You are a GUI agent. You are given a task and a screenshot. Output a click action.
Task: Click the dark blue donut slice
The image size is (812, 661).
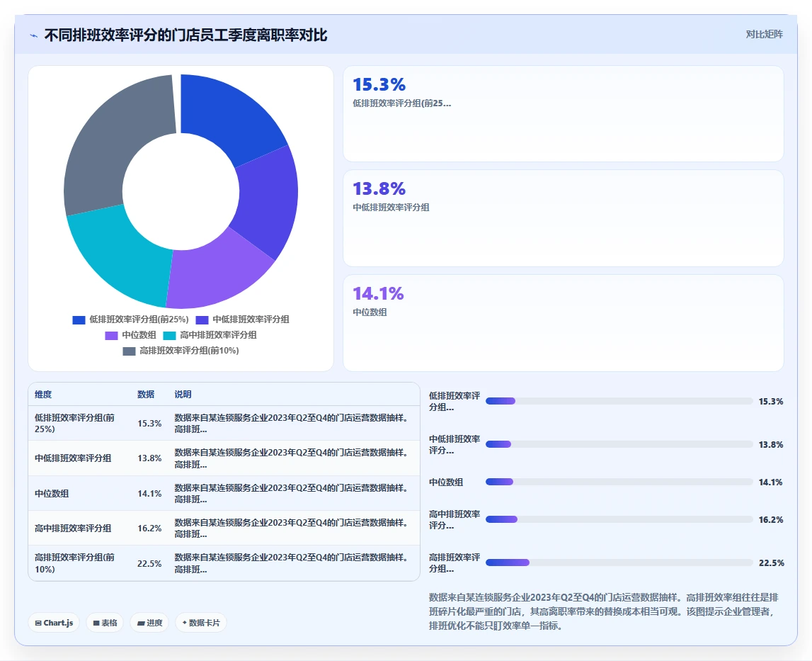tap(228, 117)
